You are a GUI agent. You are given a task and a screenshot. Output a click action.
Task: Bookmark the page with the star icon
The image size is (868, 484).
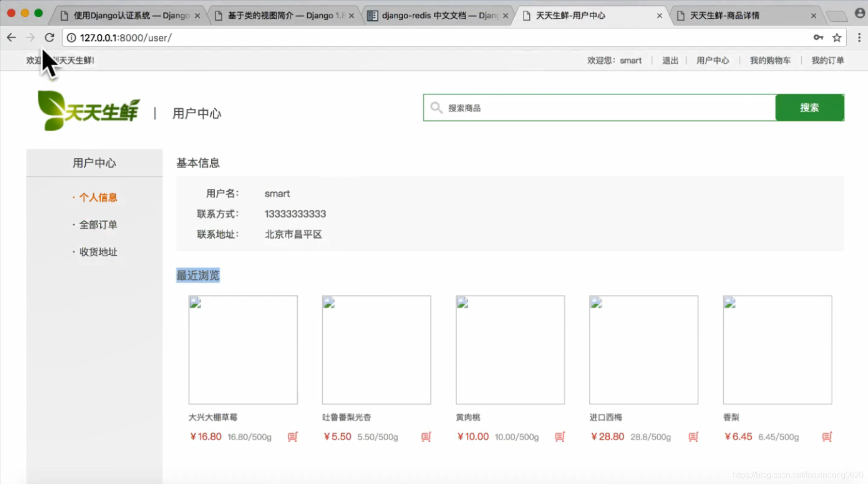[837, 37]
